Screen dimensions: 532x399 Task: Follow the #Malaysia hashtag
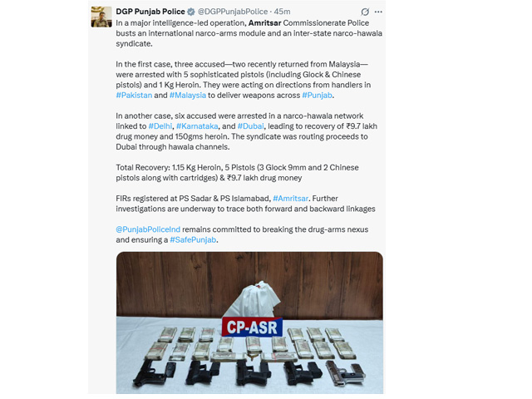tap(188, 96)
